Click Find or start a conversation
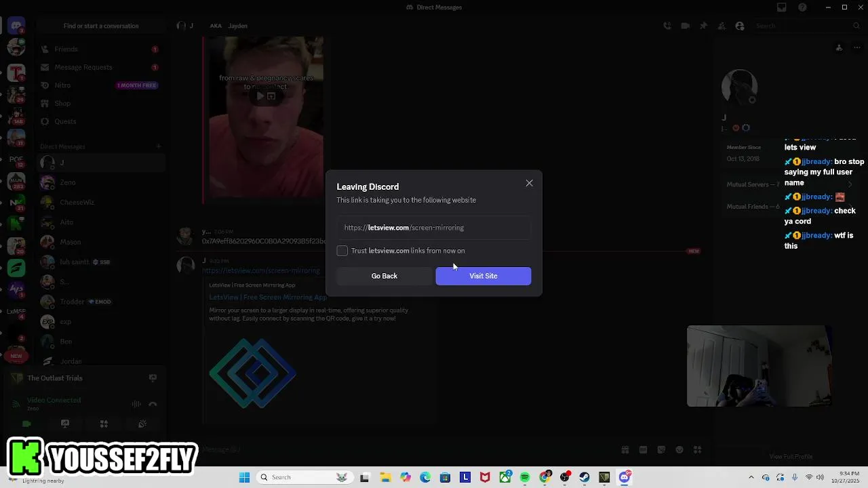This screenshot has height=488, width=868. tap(101, 26)
